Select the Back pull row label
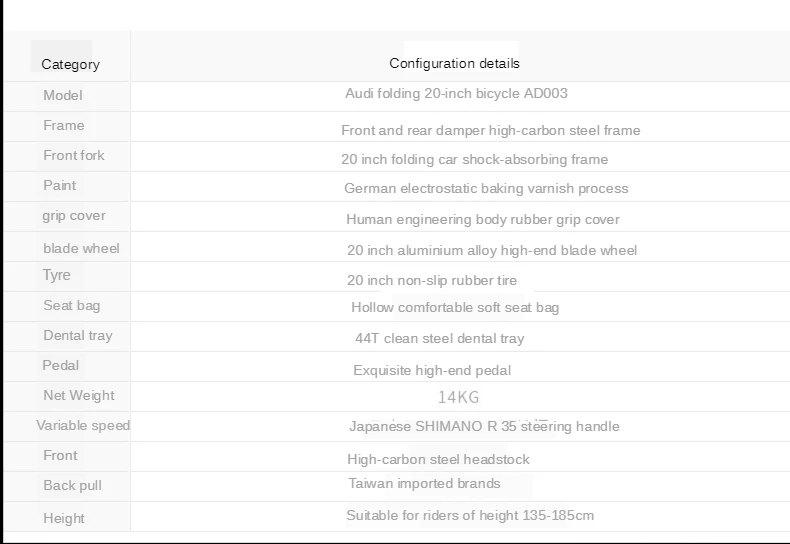Screen dimensions: 790x544 [x=73, y=485]
